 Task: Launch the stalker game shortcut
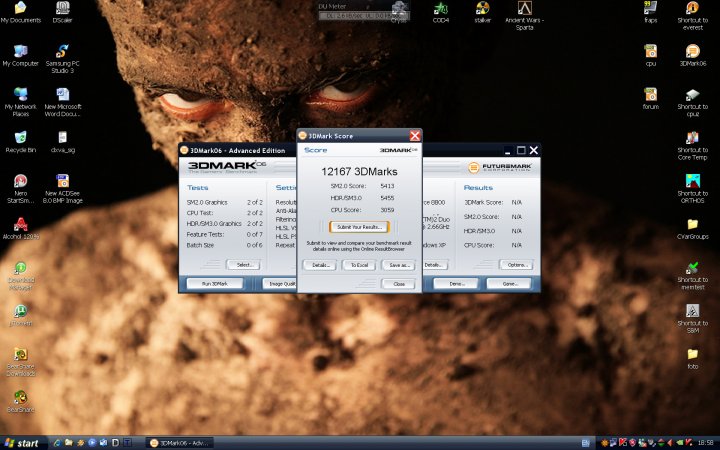pos(483,12)
